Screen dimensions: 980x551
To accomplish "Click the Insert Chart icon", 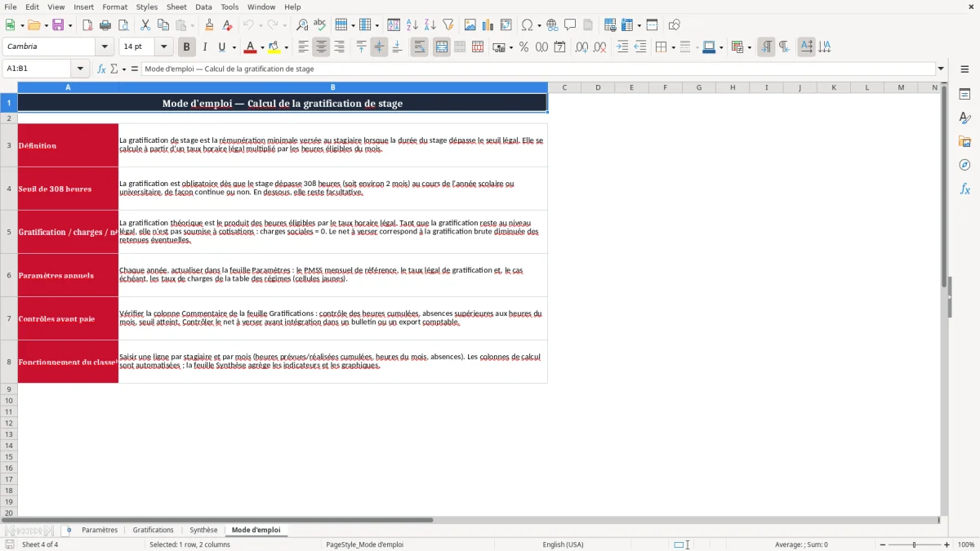I will pos(488,25).
